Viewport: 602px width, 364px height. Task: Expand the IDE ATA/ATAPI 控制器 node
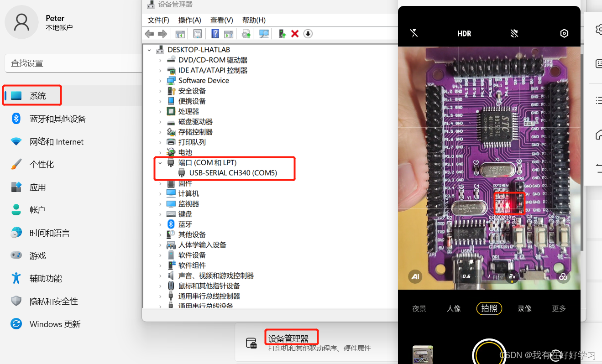(160, 70)
